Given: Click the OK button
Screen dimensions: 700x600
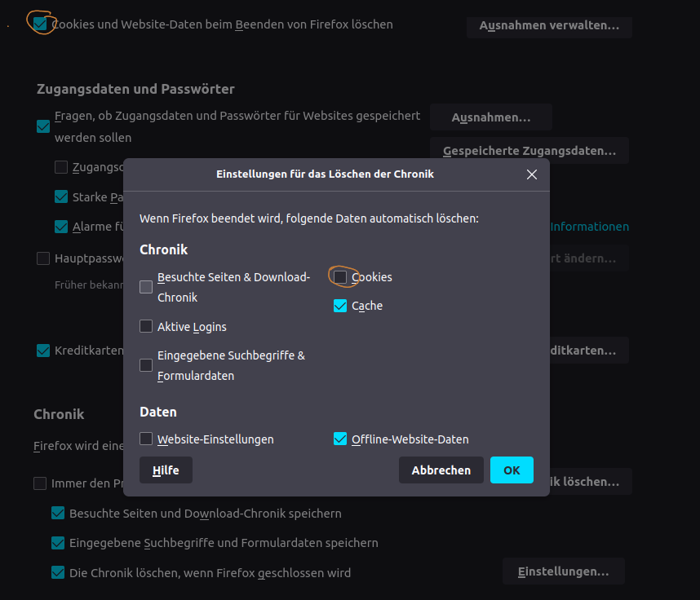Looking at the screenshot, I should [x=512, y=470].
